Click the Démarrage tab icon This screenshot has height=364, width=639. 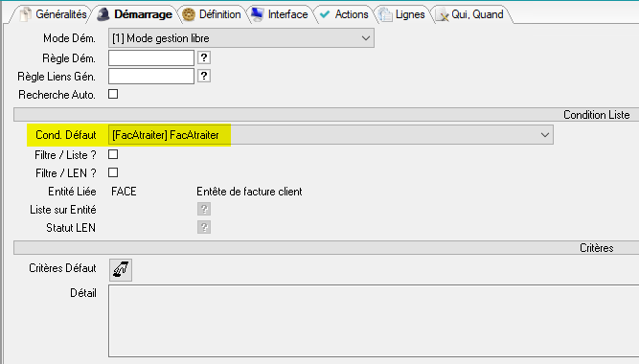point(103,14)
